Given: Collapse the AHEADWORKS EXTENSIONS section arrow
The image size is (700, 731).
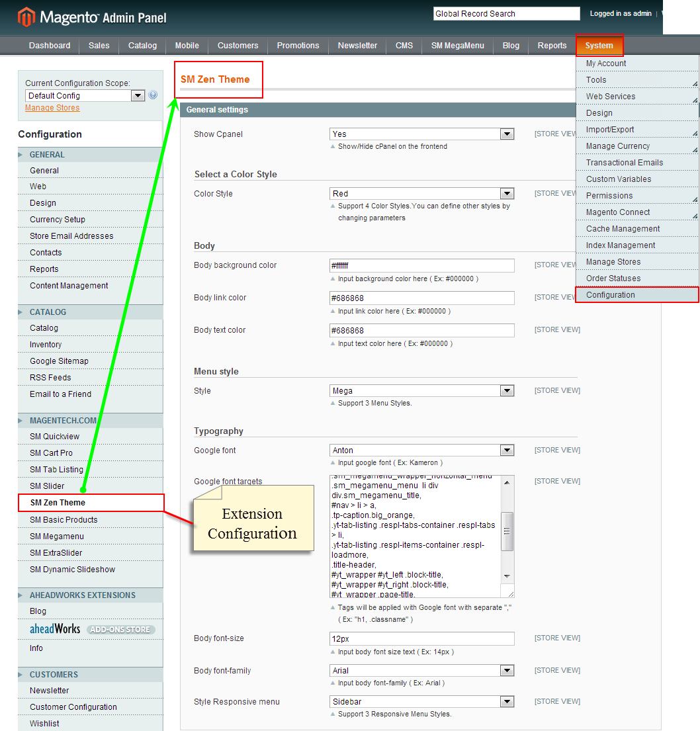Looking at the screenshot, I should pyautogui.click(x=20, y=595).
